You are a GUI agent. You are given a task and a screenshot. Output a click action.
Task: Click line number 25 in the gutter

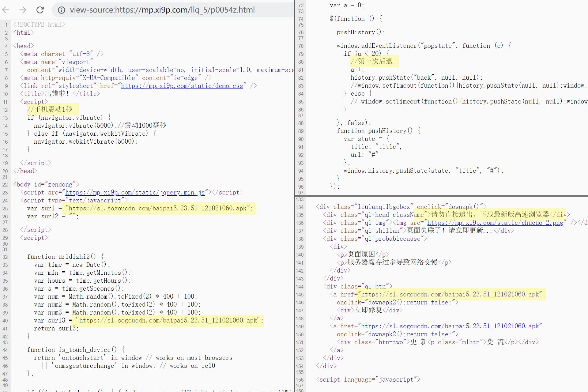pyautogui.click(x=5, y=209)
